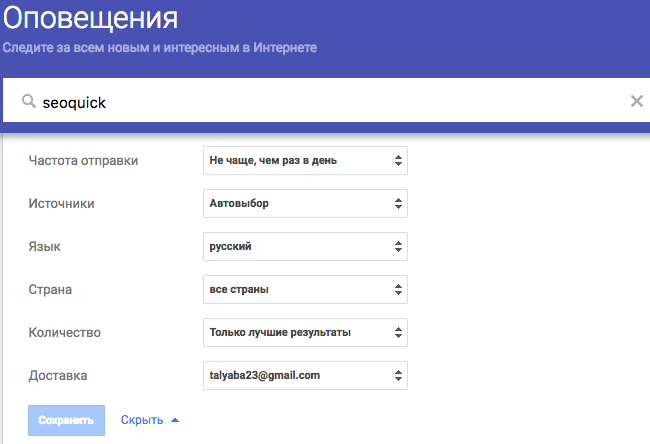Open the Источники Автовыбор dropdown
Viewport: 650px width, 444px height.
pos(305,204)
